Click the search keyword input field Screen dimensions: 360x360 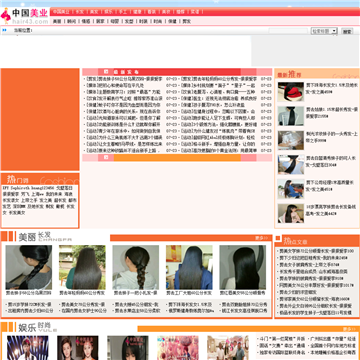pyautogui.click(x=288, y=31)
